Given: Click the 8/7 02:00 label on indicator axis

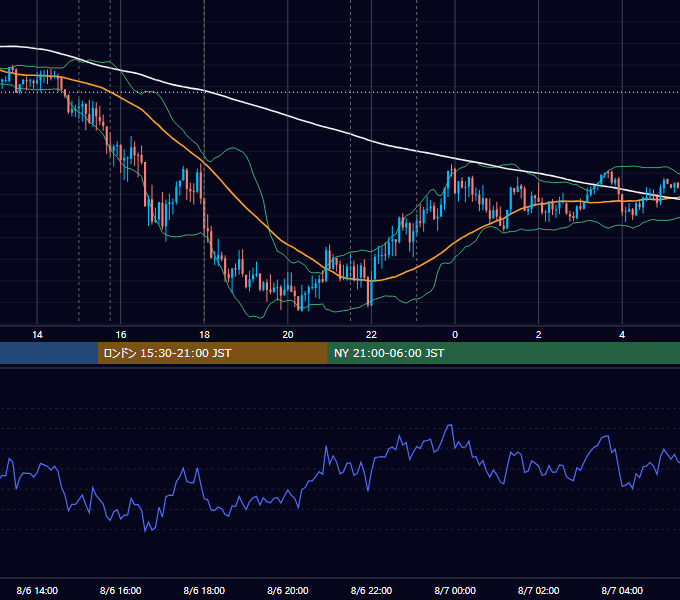Looking at the screenshot, I should point(538,590).
